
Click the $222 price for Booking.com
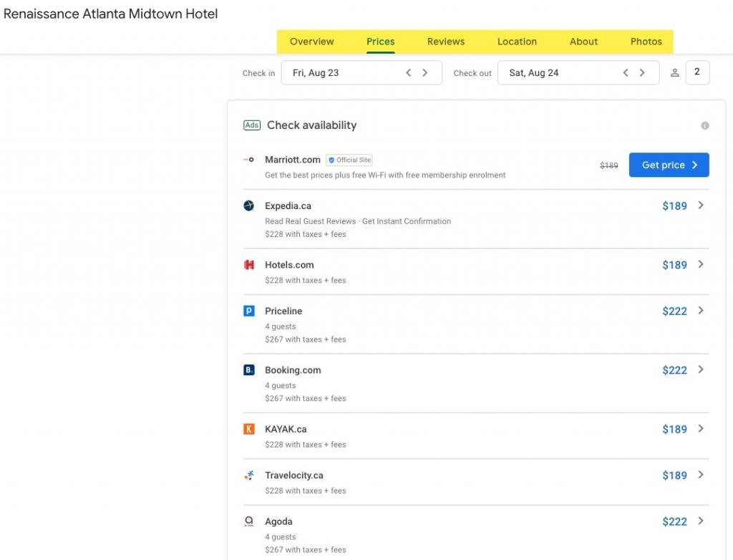click(x=674, y=370)
